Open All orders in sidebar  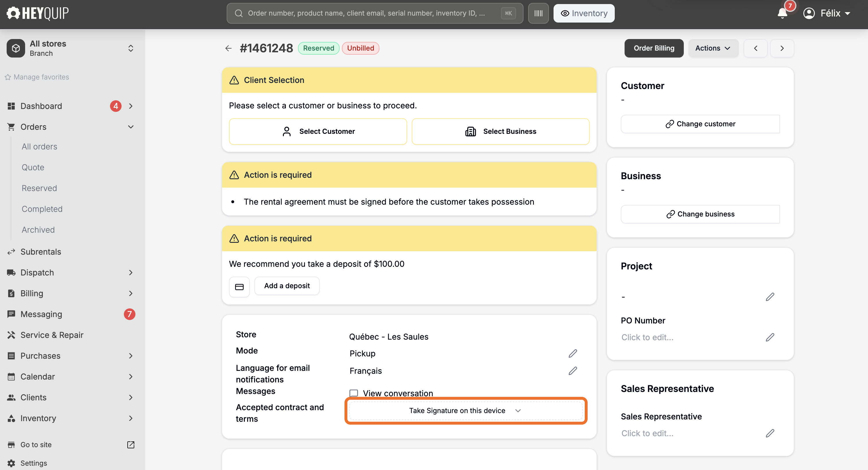(x=40, y=147)
